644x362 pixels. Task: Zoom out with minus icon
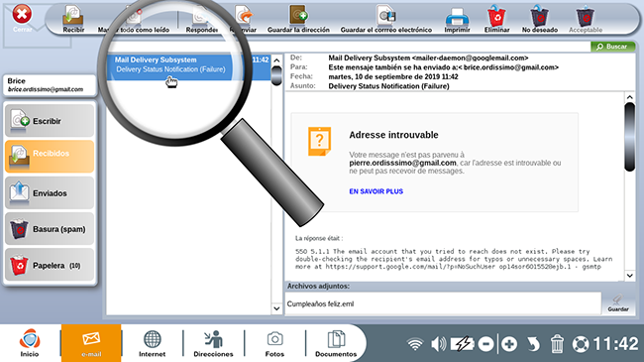click(x=485, y=344)
